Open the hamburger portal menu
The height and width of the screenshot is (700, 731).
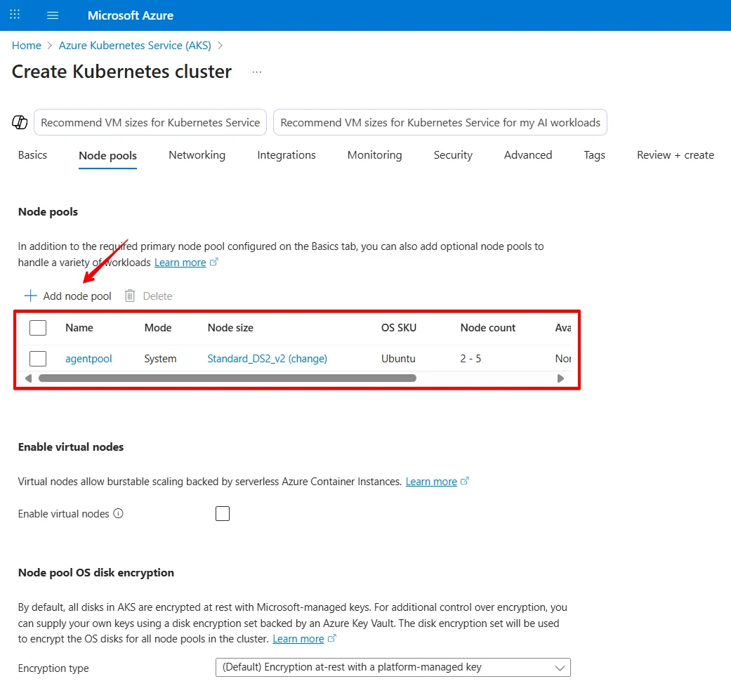[x=53, y=15]
